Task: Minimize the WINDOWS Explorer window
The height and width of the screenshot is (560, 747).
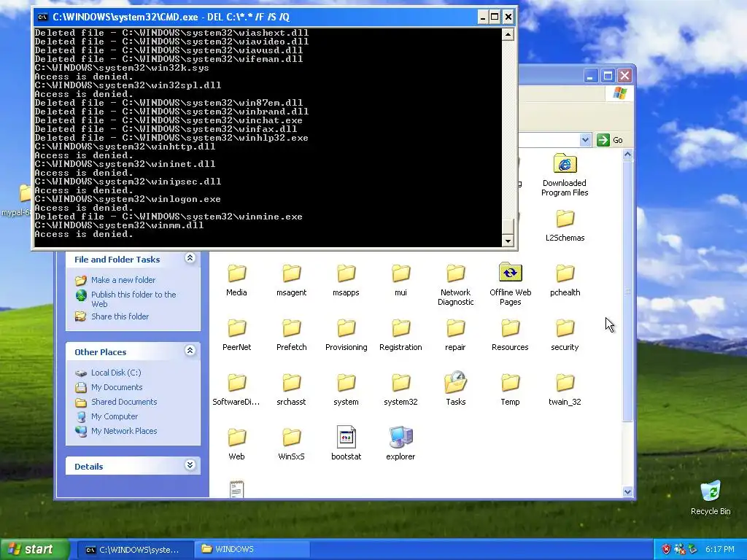Action: click(x=591, y=76)
